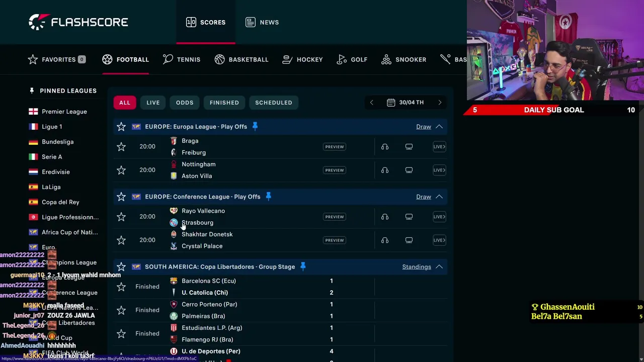Select Golf sport
Viewport: 644px width, 362px height.
click(x=352, y=59)
